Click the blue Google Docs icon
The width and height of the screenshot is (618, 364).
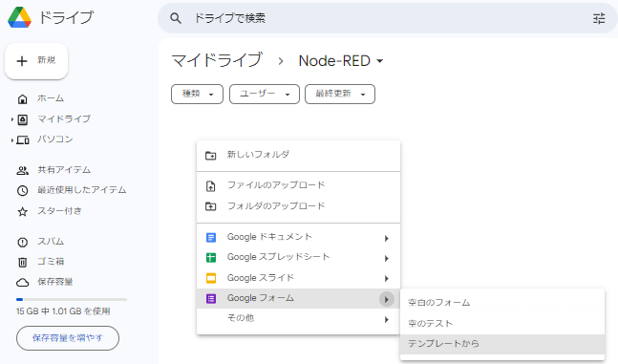point(211,237)
